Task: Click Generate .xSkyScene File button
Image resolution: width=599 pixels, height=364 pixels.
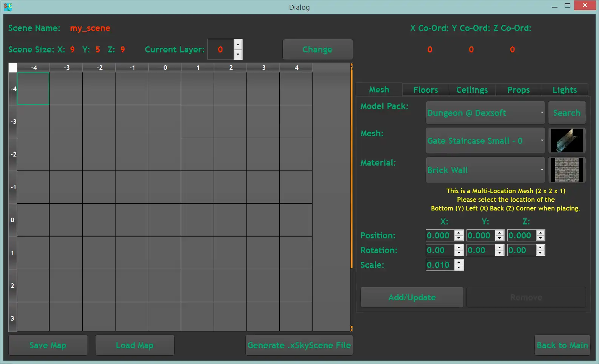Action: [x=299, y=345]
